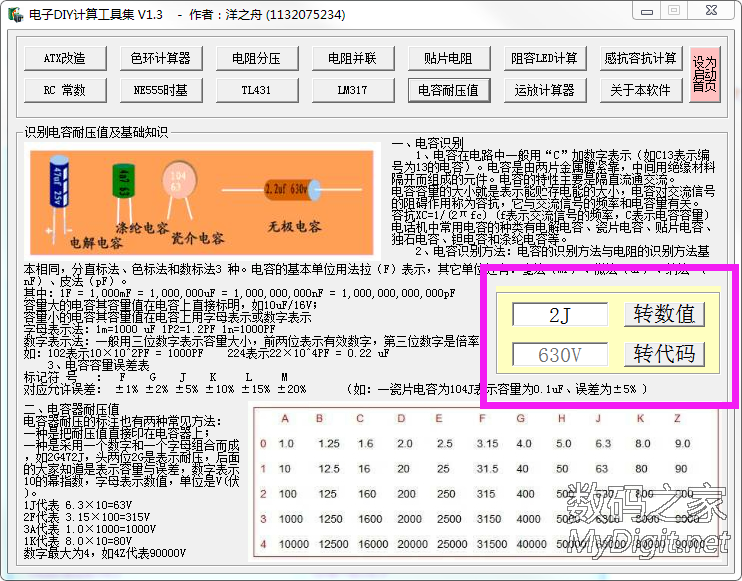This screenshot has height=581, width=742.
Task: Click column header Z in voltage table
Action: click(678, 419)
